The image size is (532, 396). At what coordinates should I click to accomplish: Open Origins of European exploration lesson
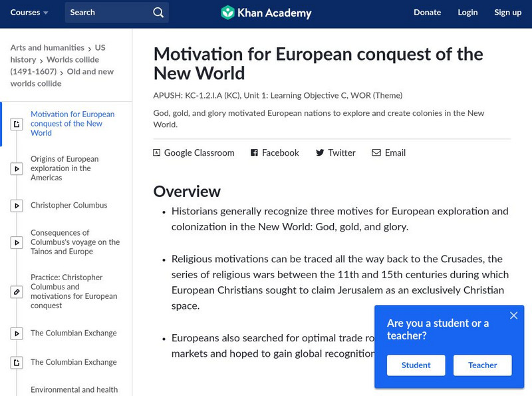pyautogui.click(x=65, y=168)
